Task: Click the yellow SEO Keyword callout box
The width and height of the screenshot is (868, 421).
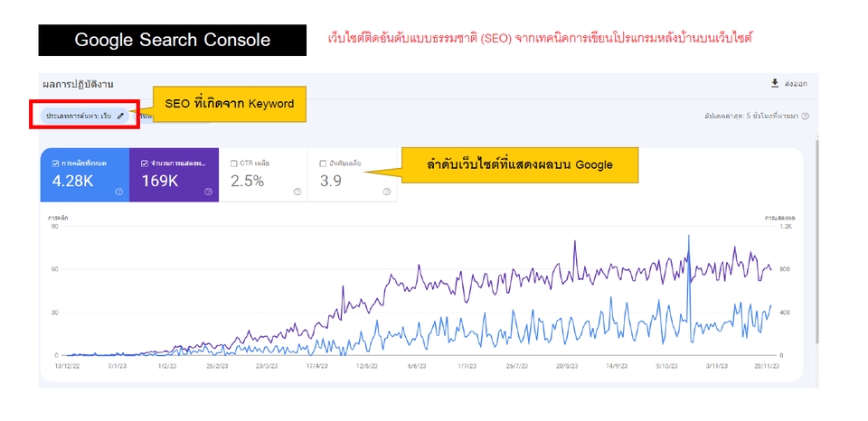Action: [229, 104]
